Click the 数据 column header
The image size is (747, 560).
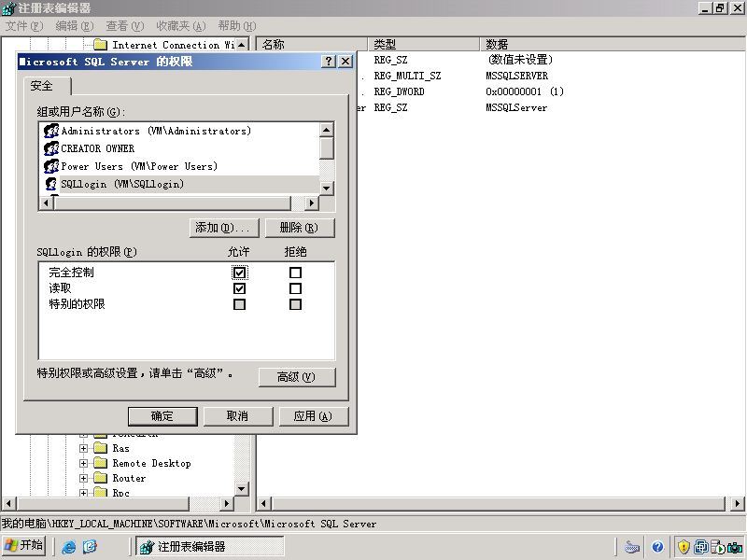point(613,44)
